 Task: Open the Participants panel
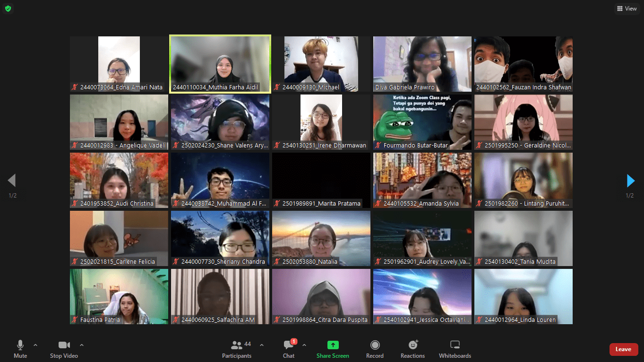(237, 349)
